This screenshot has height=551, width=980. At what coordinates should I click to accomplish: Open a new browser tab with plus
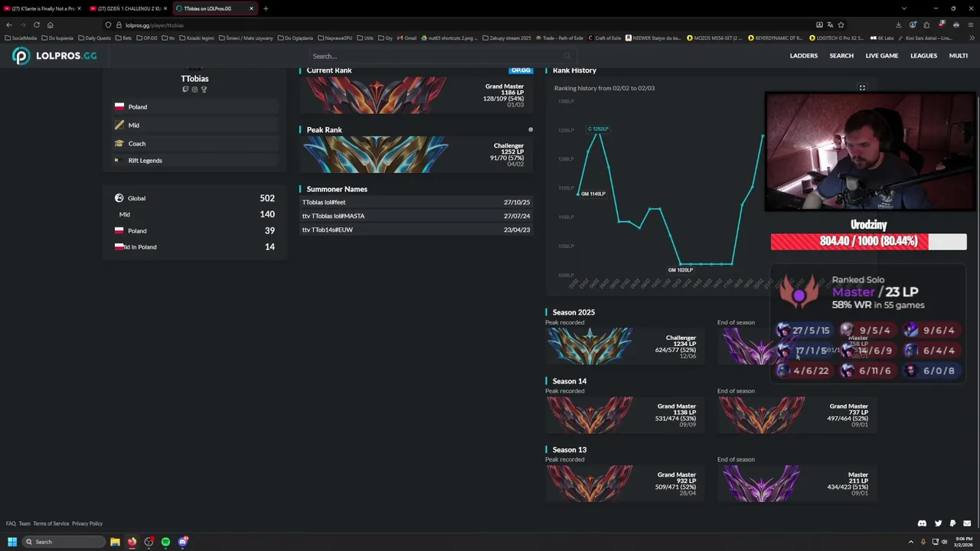click(x=266, y=8)
